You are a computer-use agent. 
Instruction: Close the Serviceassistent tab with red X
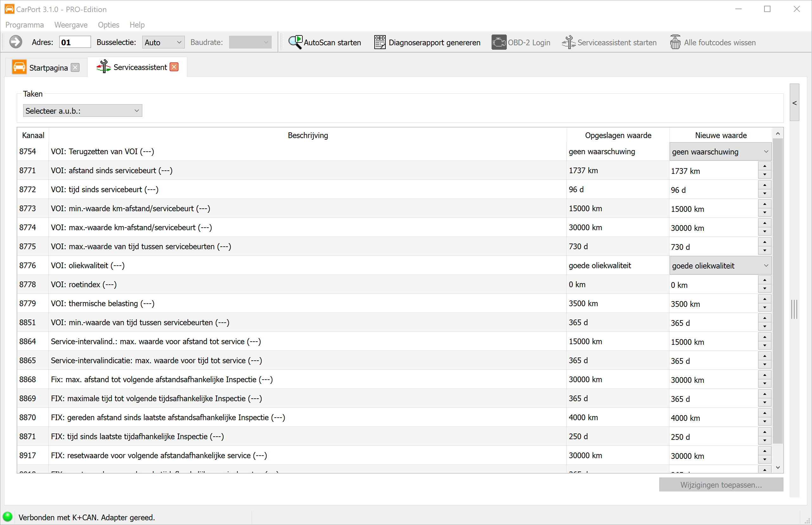point(174,67)
